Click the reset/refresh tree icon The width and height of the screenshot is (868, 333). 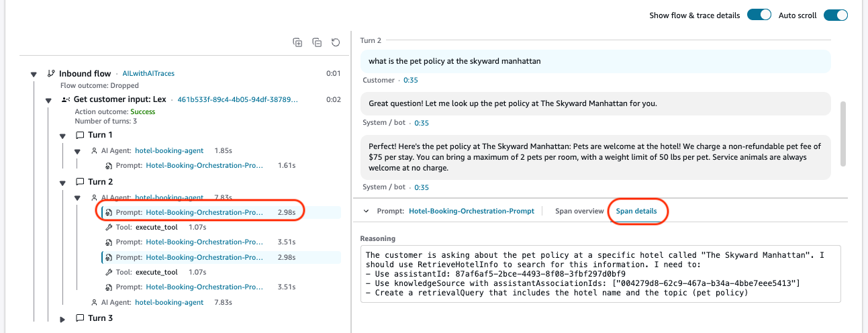(336, 42)
